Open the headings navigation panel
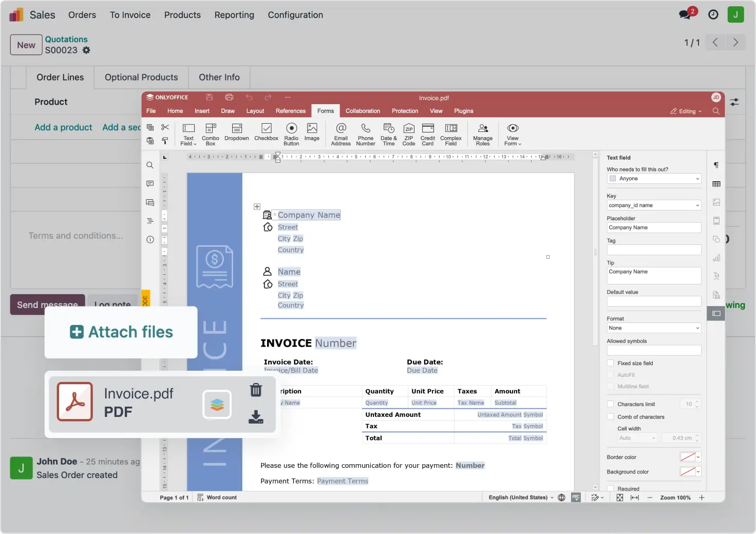 (x=150, y=221)
